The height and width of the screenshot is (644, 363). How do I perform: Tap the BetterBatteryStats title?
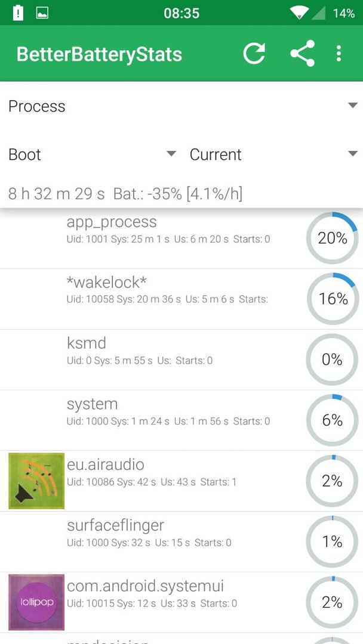(x=99, y=54)
